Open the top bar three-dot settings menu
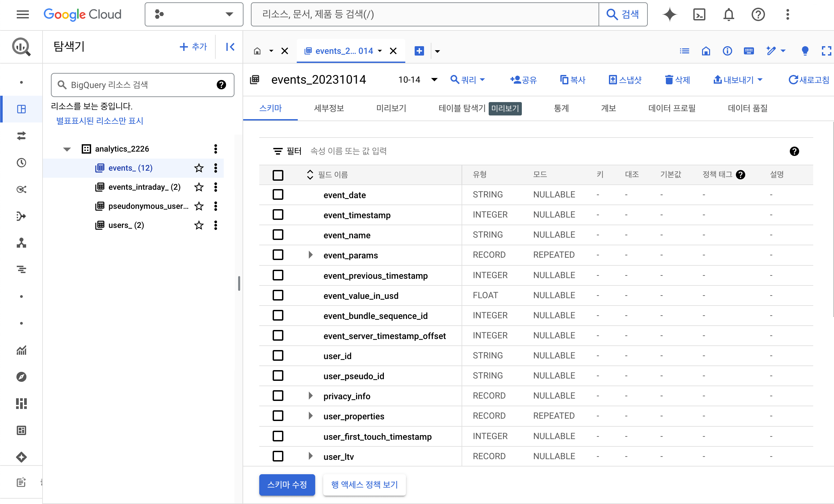This screenshot has height=504, width=834. (788, 14)
